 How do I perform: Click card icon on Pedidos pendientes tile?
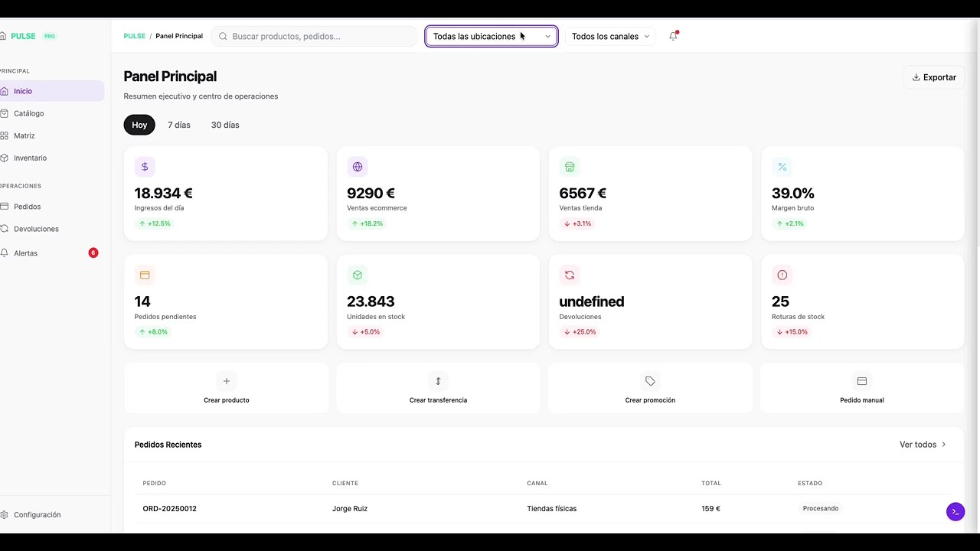point(145,275)
